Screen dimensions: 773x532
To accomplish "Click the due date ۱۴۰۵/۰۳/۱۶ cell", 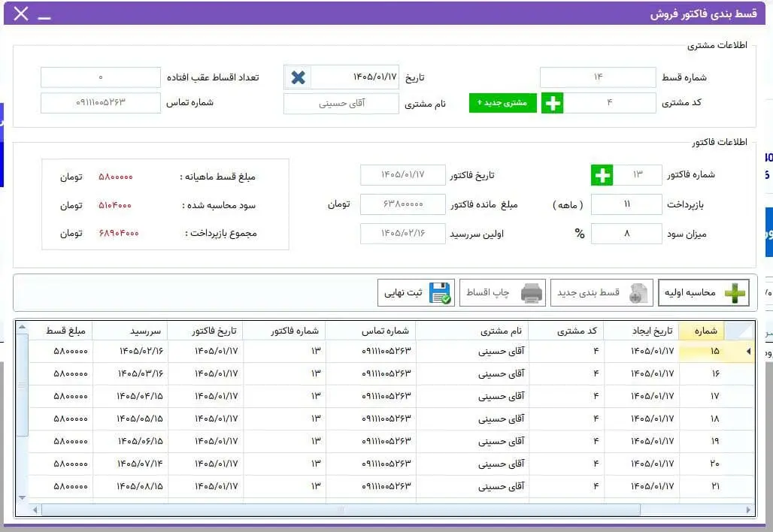I will click(130, 374).
